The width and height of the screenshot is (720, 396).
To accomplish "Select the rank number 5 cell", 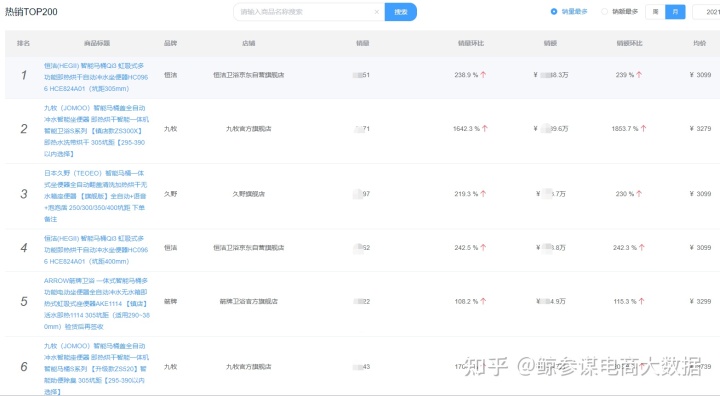I will pyautogui.click(x=24, y=302).
